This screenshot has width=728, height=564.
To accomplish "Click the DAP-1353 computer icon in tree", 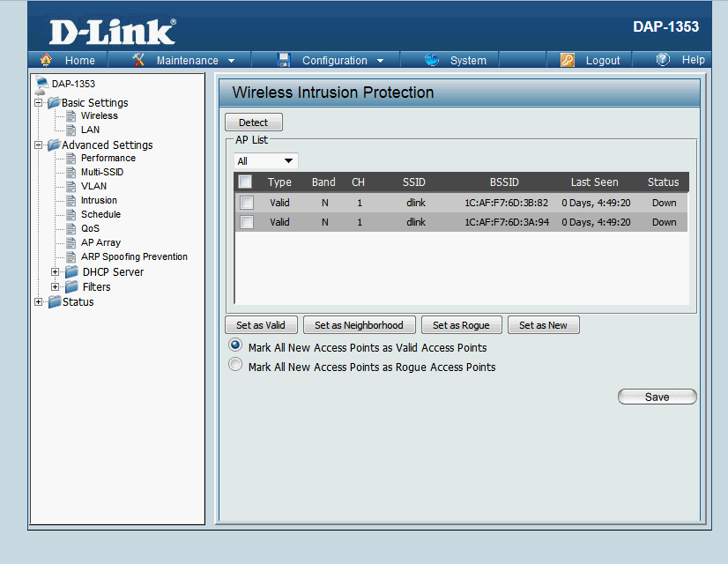I will [41, 85].
